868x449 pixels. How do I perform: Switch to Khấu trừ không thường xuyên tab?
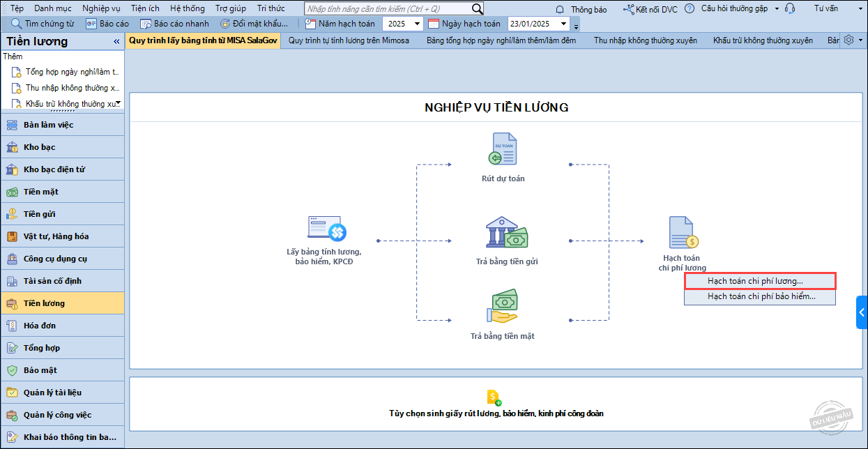(x=763, y=40)
